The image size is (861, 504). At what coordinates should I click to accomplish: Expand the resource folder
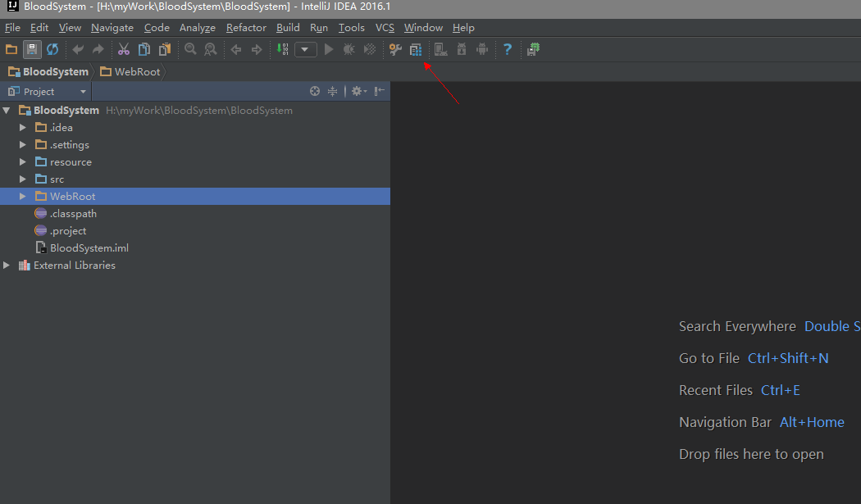22,162
